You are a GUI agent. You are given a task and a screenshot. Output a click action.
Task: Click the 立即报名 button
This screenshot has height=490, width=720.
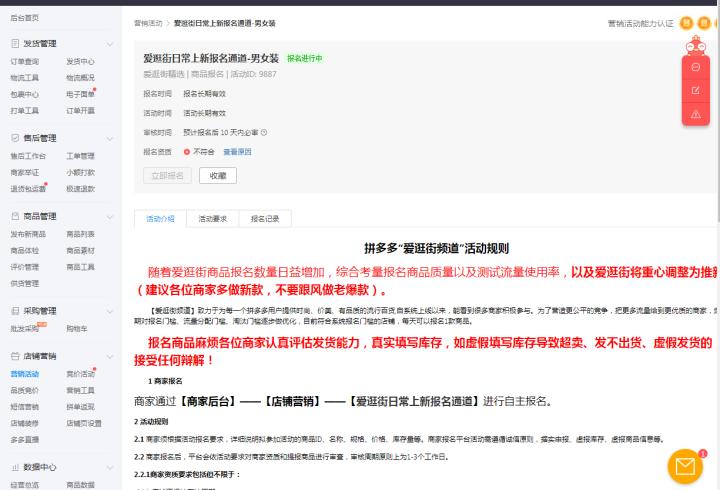(x=167, y=175)
